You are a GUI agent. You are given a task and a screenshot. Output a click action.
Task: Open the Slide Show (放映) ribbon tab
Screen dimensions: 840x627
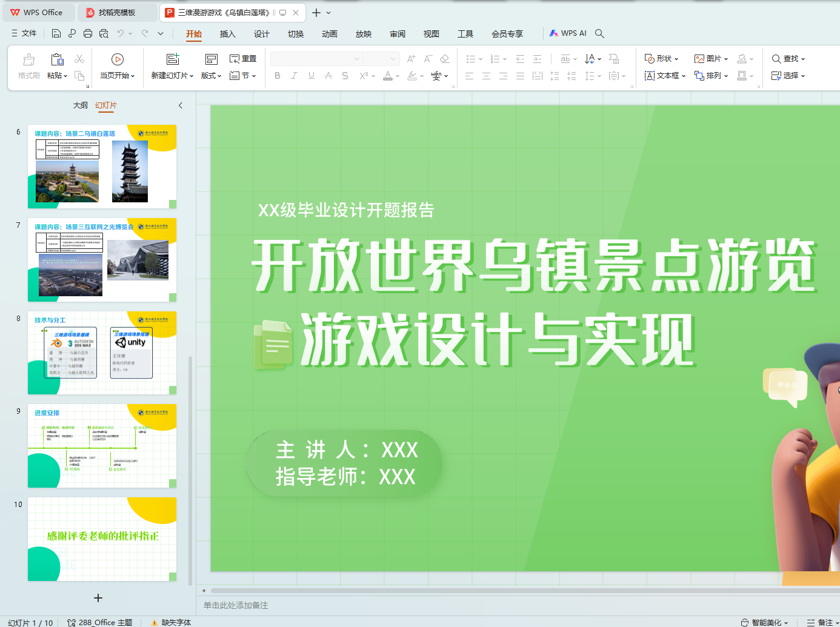click(364, 34)
